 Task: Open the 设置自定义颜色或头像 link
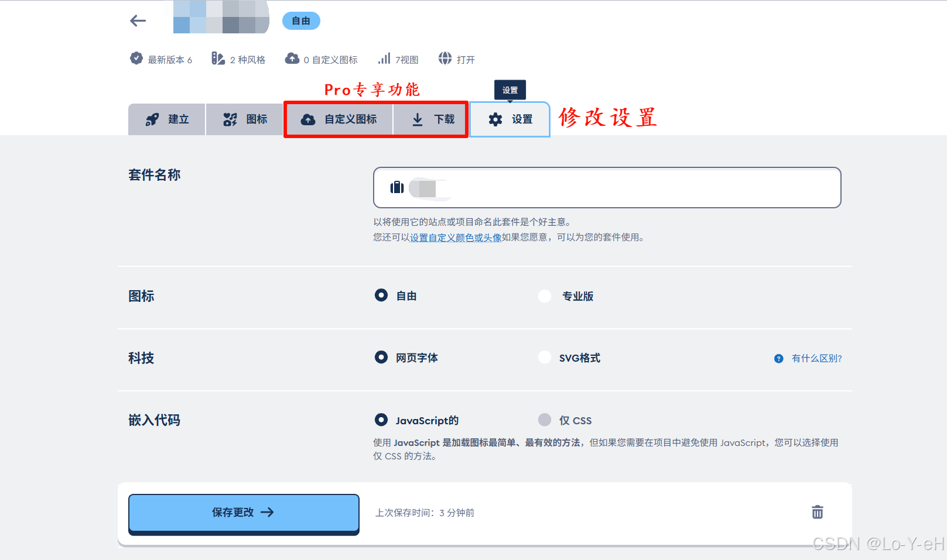click(x=456, y=238)
